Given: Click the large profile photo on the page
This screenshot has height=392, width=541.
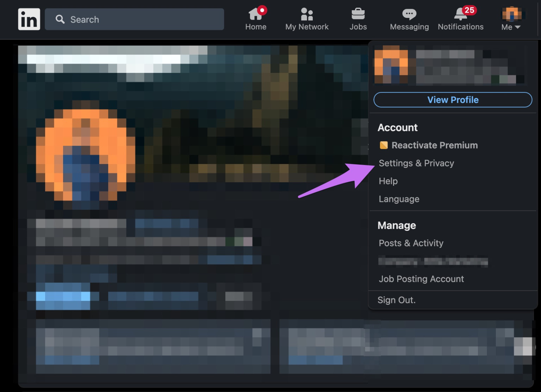Looking at the screenshot, I should tap(85, 155).
